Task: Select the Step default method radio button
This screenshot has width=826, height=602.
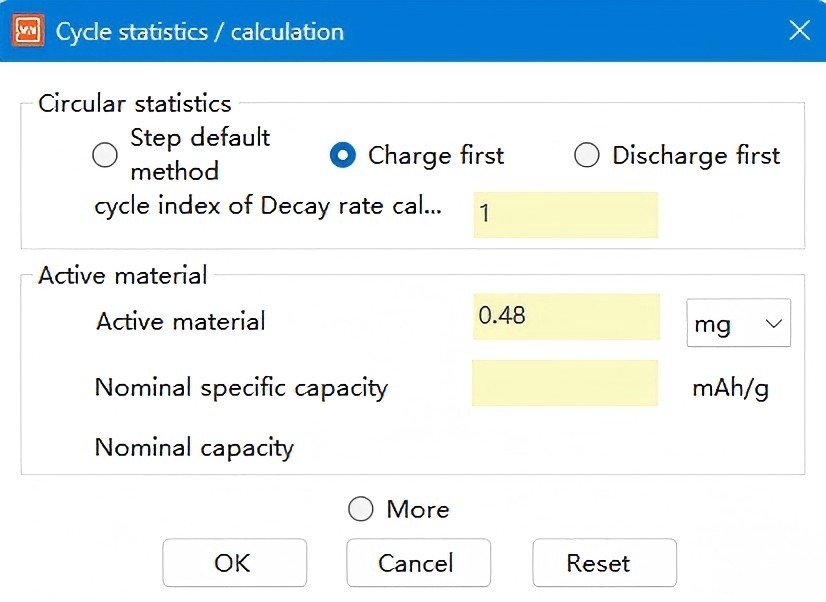Action: (x=104, y=155)
